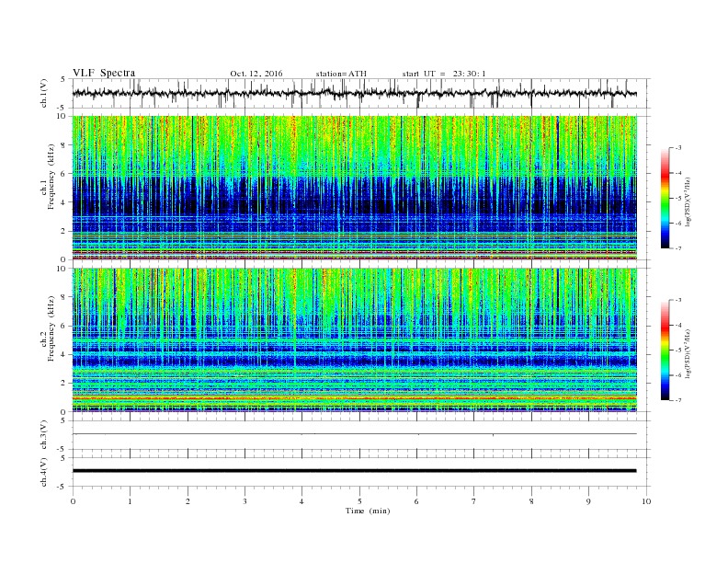Select the ch.1 spectrogram panel

(x=354, y=188)
